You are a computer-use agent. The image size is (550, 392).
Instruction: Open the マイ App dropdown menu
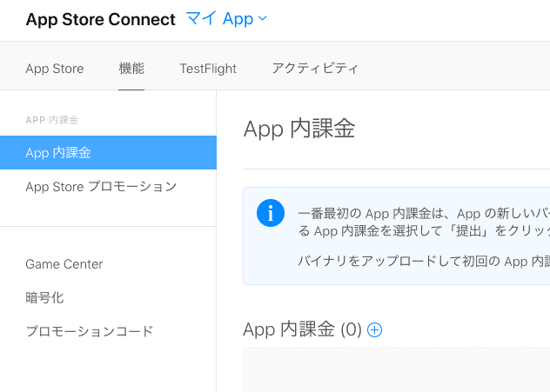[x=226, y=18]
